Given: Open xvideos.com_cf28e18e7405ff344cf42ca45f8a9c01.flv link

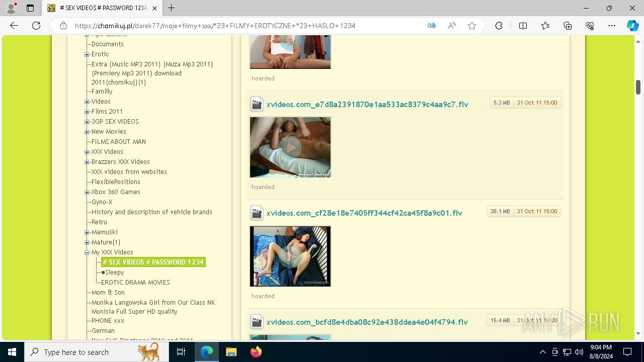Looking at the screenshot, I should (364, 213).
